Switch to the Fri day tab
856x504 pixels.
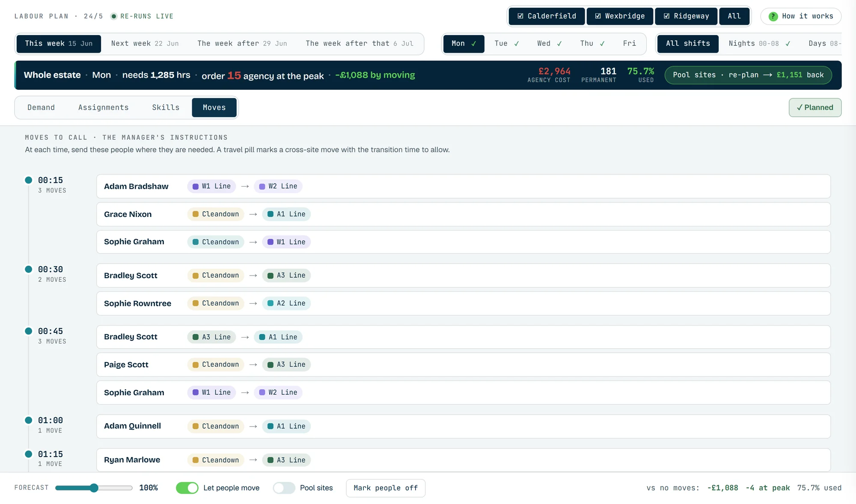pos(629,44)
